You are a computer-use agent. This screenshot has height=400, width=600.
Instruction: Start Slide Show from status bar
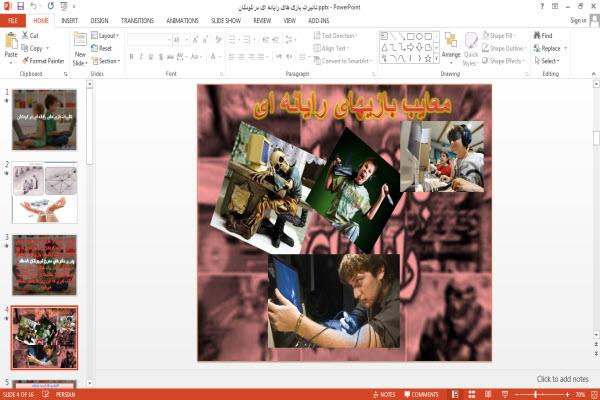[x=505, y=394]
